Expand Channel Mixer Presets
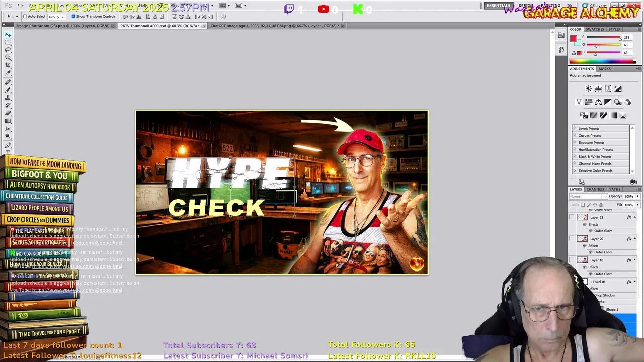Image resolution: width=644 pixels, height=362 pixels. [x=574, y=163]
